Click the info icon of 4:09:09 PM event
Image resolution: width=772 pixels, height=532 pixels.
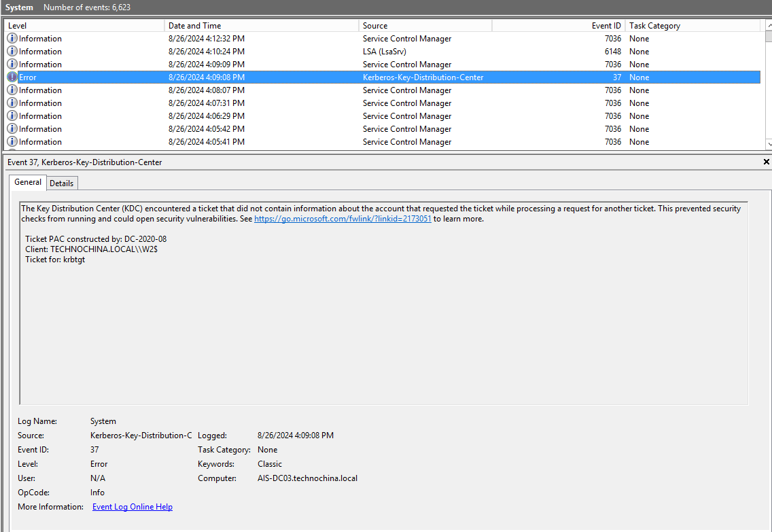click(12, 64)
